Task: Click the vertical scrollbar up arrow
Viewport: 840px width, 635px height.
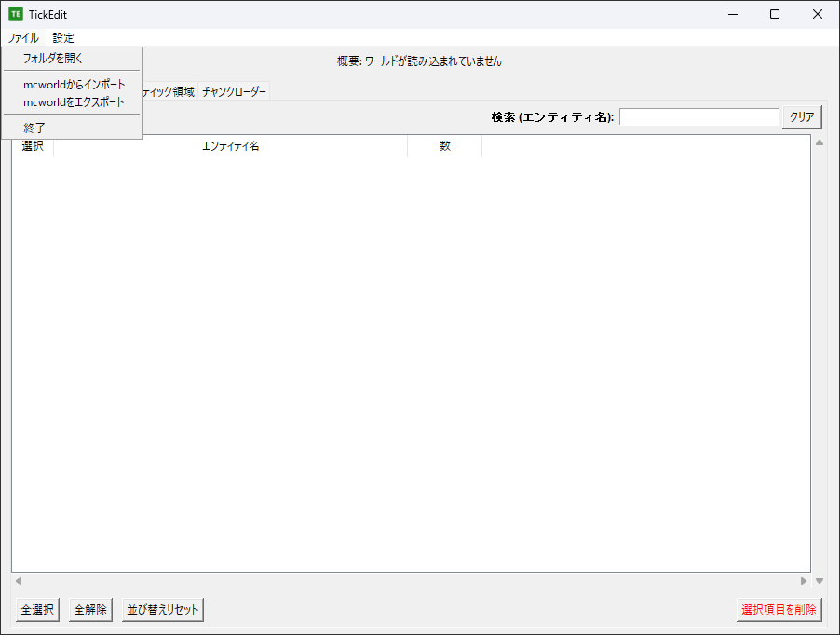Action: (x=820, y=142)
